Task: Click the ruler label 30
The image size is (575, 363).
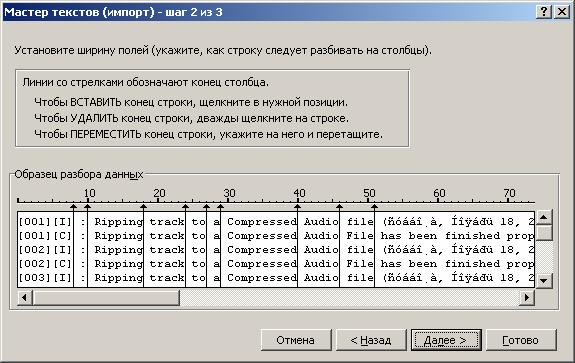Action: pos(229,193)
